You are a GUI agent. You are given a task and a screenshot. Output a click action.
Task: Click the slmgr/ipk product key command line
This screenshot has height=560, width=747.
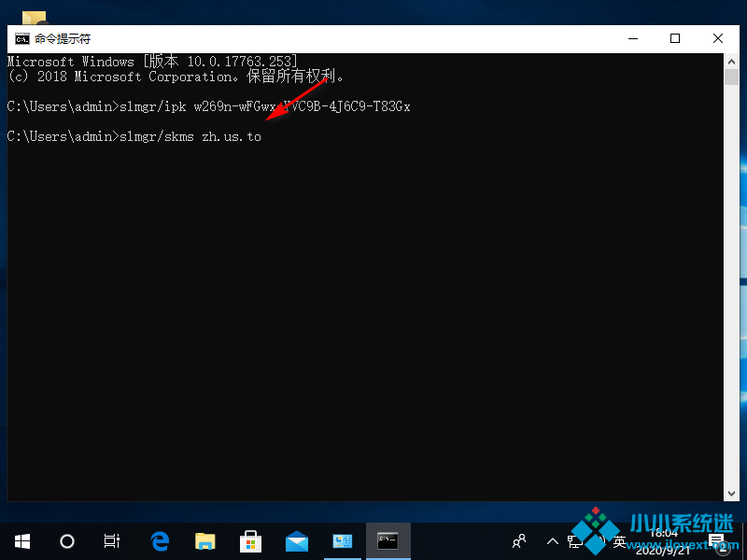[208, 106]
